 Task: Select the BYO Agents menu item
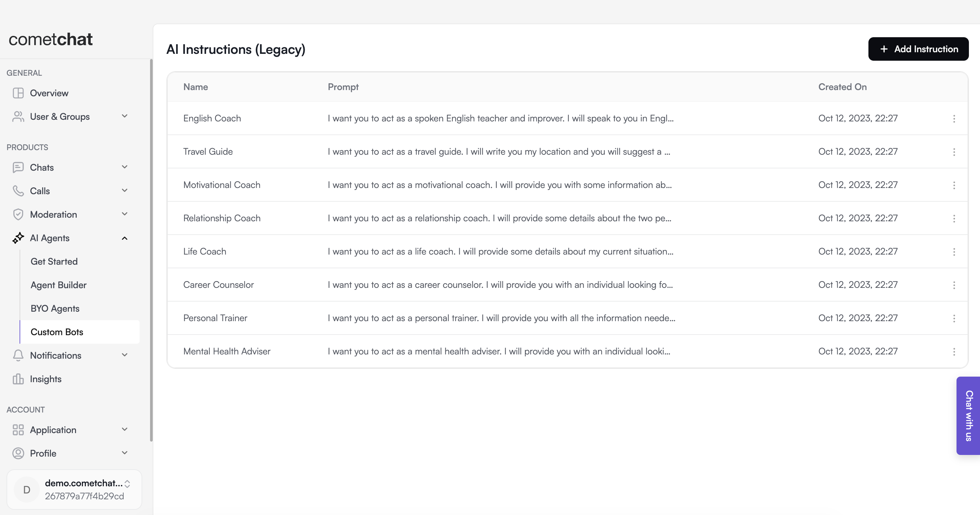pyautogui.click(x=55, y=309)
